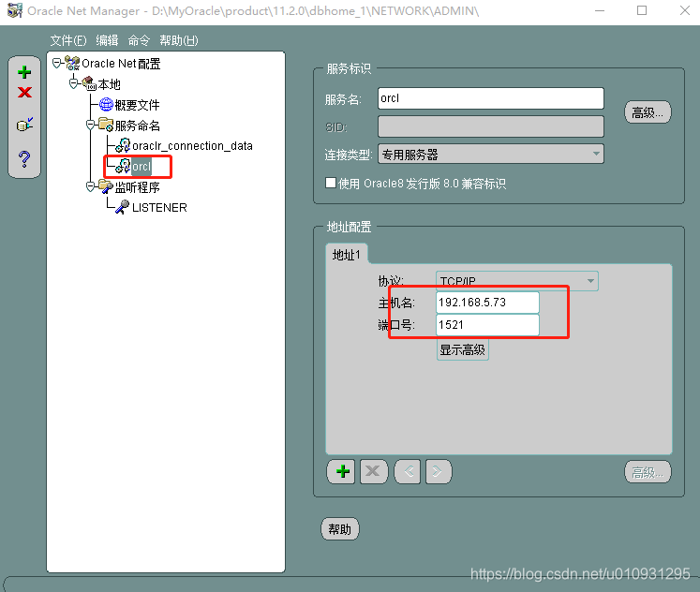Select the 地址1 tab

click(347, 255)
